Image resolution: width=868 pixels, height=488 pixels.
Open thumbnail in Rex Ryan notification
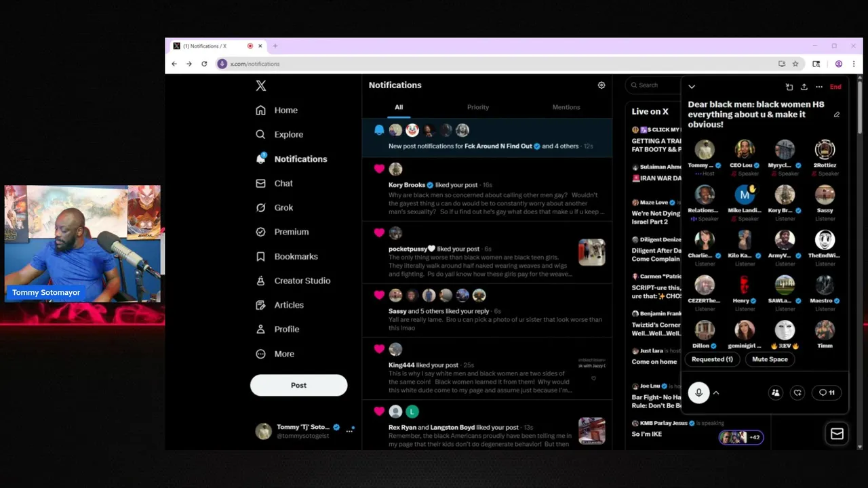[591, 430]
